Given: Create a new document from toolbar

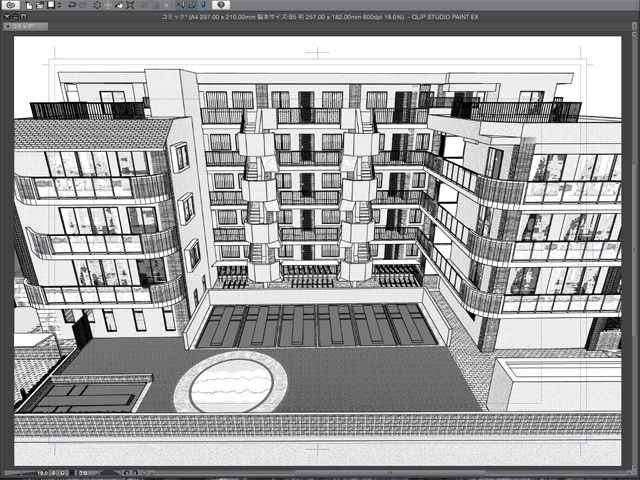Looking at the screenshot, I should tap(29, 5).
